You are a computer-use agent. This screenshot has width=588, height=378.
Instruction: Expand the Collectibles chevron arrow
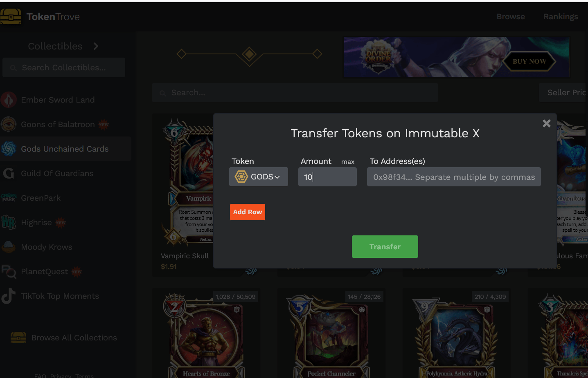point(96,46)
